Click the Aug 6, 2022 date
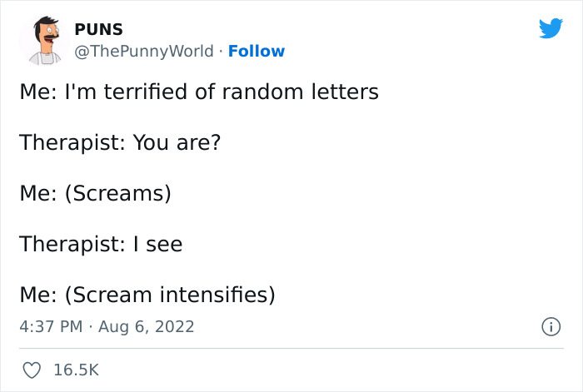This screenshot has height=392, width=583. click(x=147, y=327)
